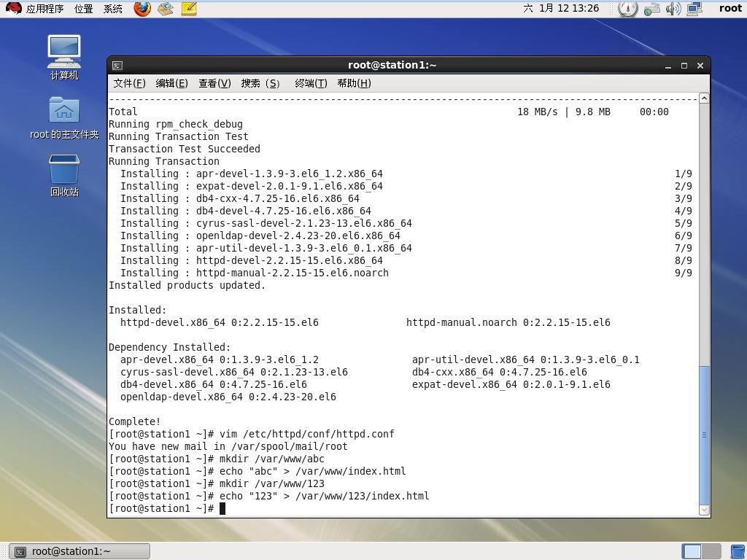Screen dimensions: 747x560
Task: Click the 'Running rpm_check_debug' line
Action: [176, 124]
